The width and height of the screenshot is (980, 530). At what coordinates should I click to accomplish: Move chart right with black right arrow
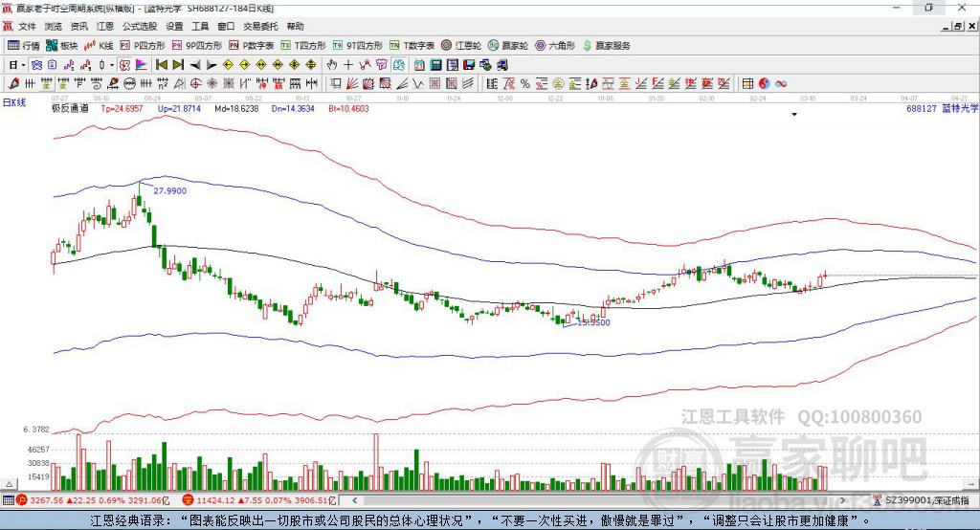point(212,65)
